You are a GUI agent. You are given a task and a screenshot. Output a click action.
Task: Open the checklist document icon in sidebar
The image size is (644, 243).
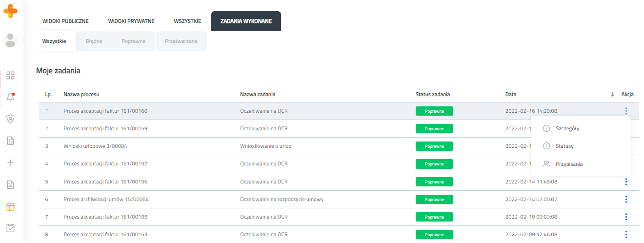click(x=10, y=141)
